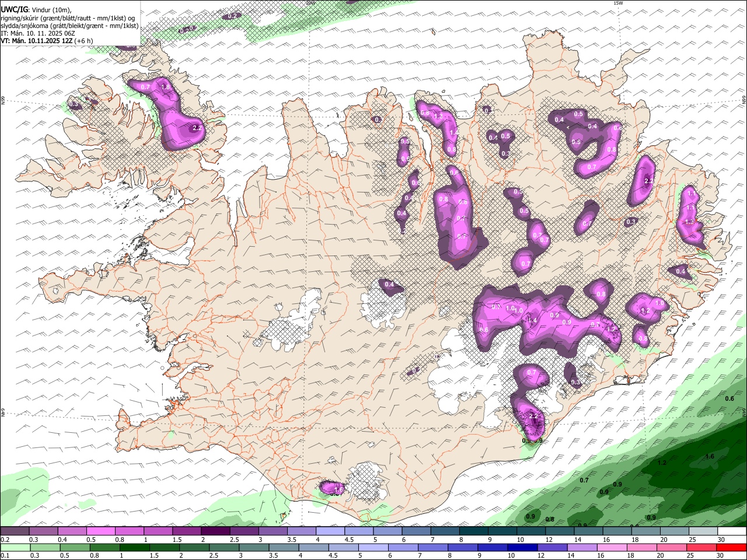Click the 'UWC/IG' bold title text

13,9
